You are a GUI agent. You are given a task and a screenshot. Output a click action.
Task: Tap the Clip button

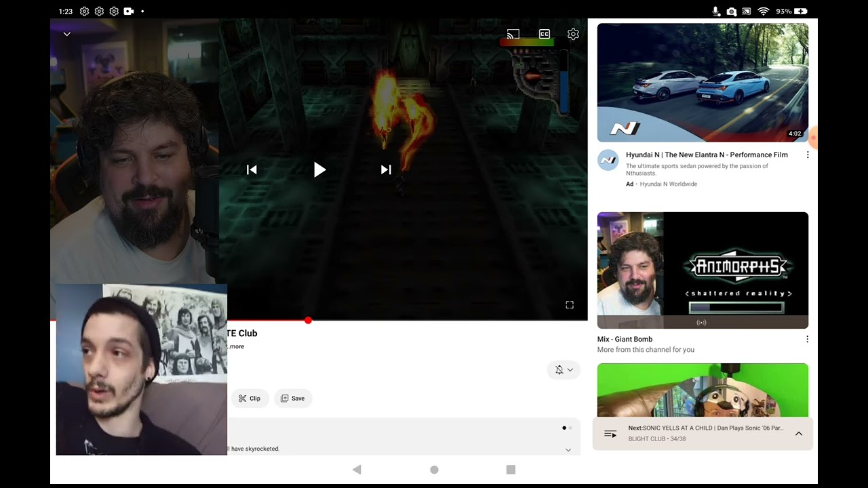[x=250, y=399]
